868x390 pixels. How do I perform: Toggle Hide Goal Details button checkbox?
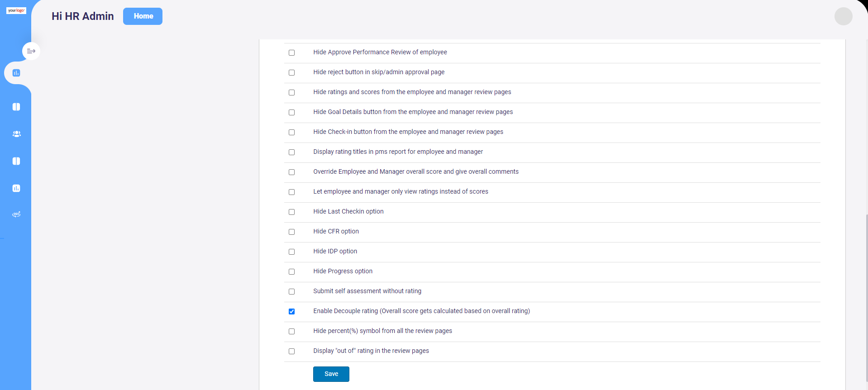(291, 113)
